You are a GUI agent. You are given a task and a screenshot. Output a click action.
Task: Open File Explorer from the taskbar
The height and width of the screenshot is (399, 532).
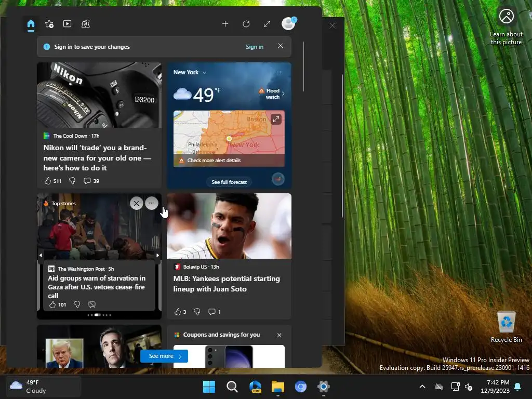[278, 387]
